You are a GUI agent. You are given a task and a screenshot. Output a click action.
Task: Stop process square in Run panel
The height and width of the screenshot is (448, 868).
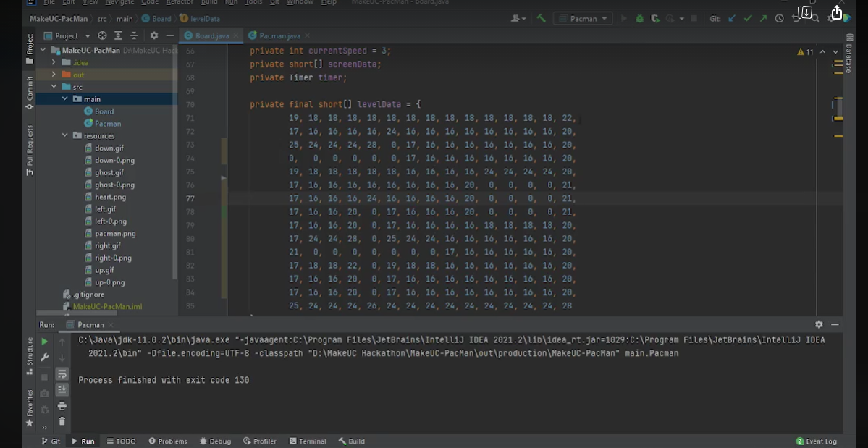pyautogui.click(x=44, y=377)
